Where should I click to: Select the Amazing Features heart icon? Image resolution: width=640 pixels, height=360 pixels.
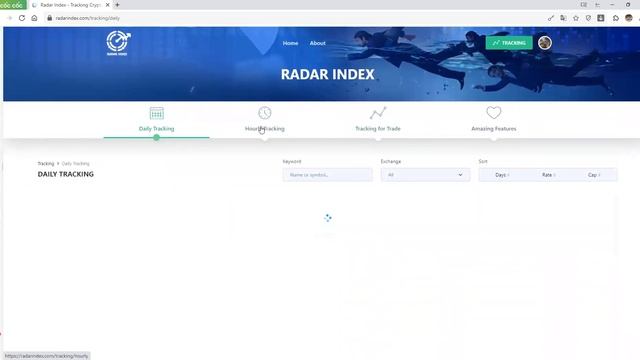click(x=493, y=113)
